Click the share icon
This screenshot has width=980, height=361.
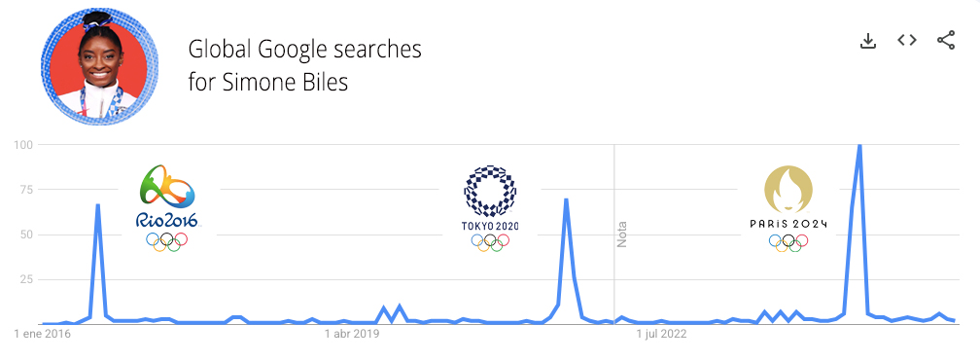946,40
